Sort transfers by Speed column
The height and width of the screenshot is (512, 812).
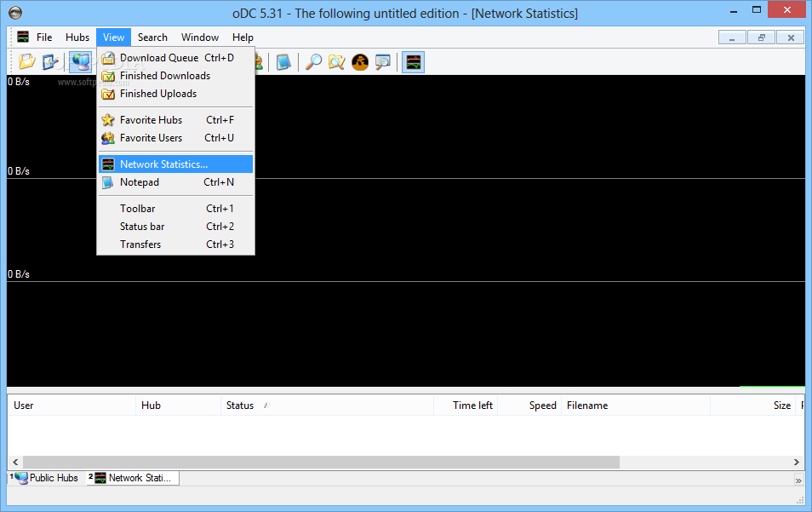pyautogui.click(x=529, y=406)
